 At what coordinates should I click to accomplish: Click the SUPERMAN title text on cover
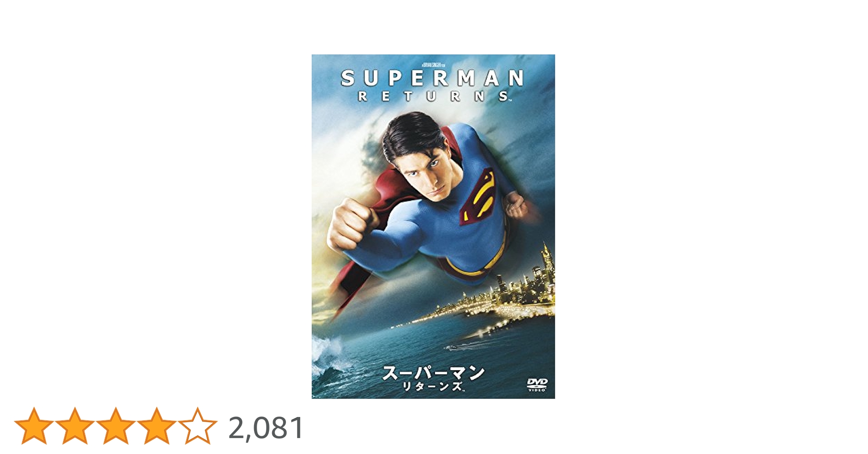[432, 78]
